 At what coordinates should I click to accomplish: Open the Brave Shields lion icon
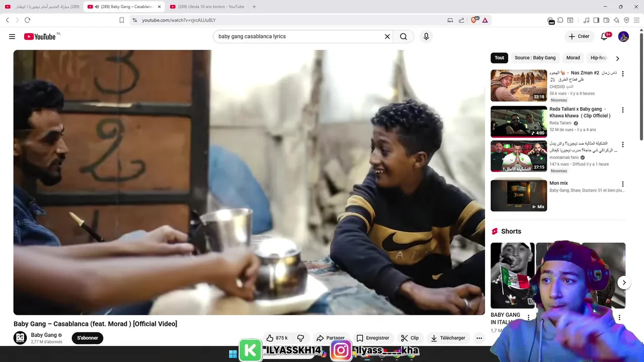click(474, 20)
